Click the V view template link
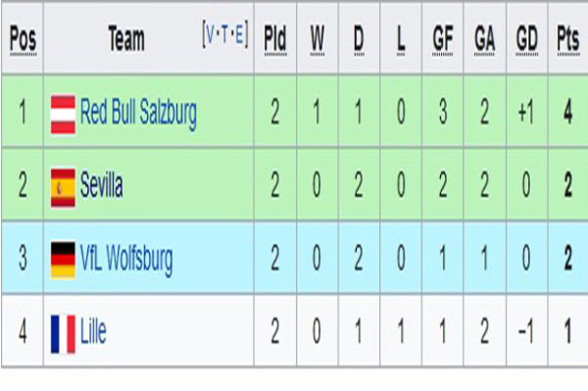 [210, 35]
